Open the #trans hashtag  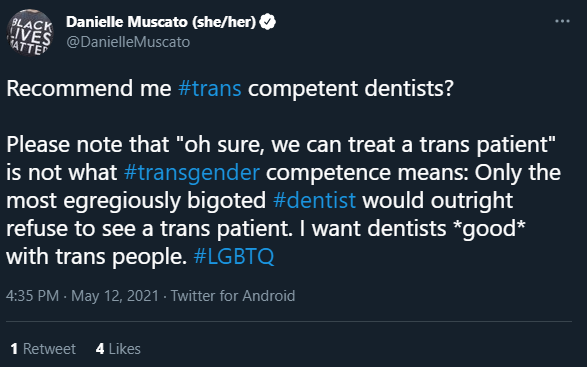[x=210, y=88]
